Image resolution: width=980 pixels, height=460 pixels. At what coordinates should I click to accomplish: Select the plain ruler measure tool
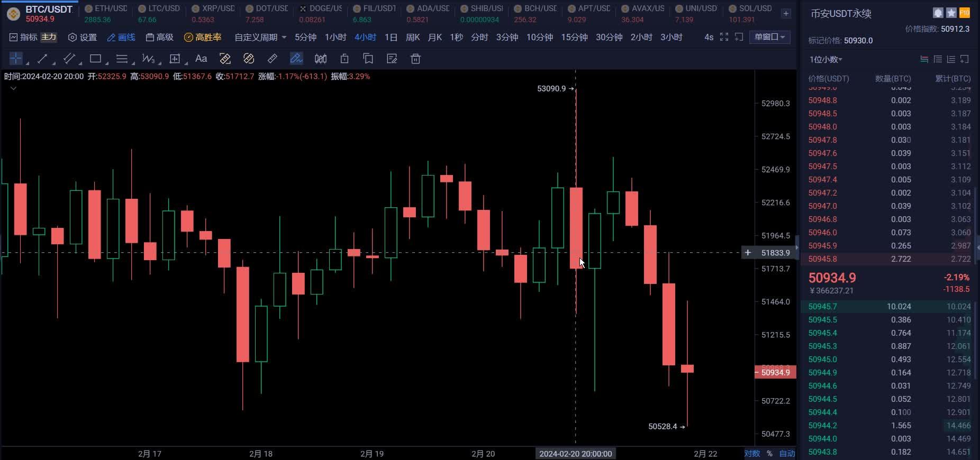point(273,58)
